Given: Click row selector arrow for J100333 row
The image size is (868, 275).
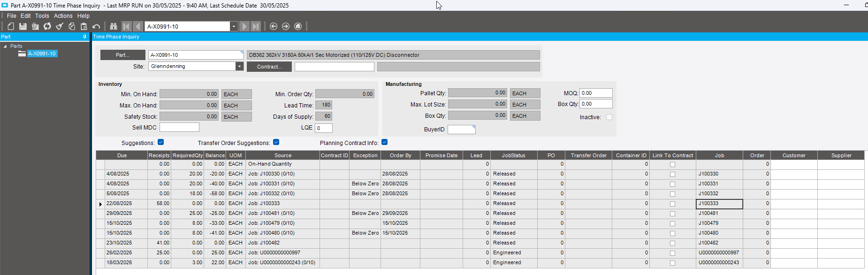Looking at the screenshot, I should click(x=100, y=204).
